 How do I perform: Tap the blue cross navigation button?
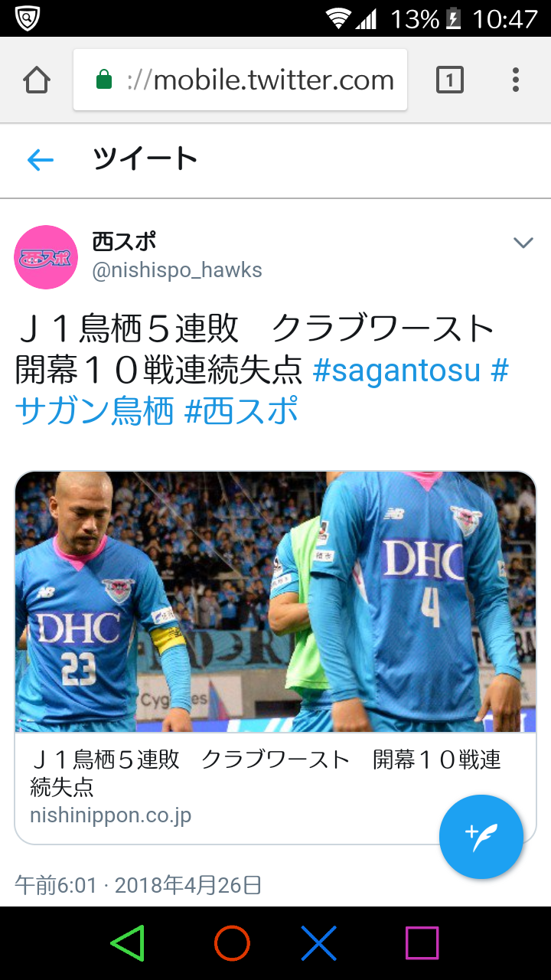319,942
